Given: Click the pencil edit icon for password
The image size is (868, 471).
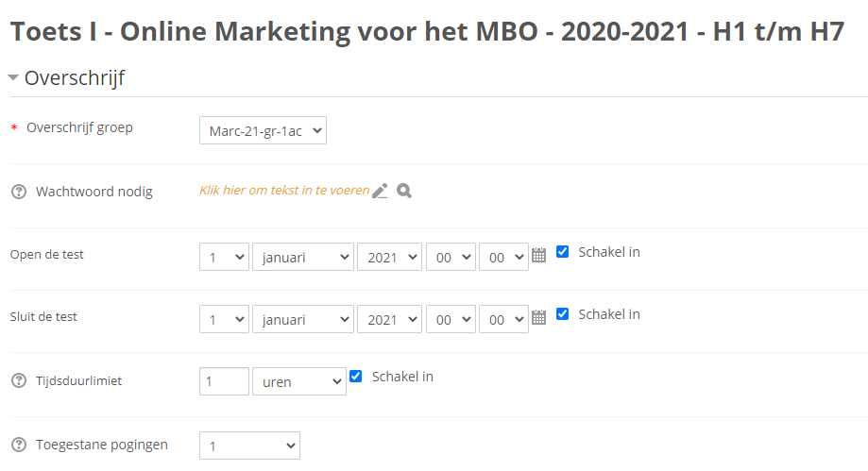Looking at the screenshot, I should 380,191.
